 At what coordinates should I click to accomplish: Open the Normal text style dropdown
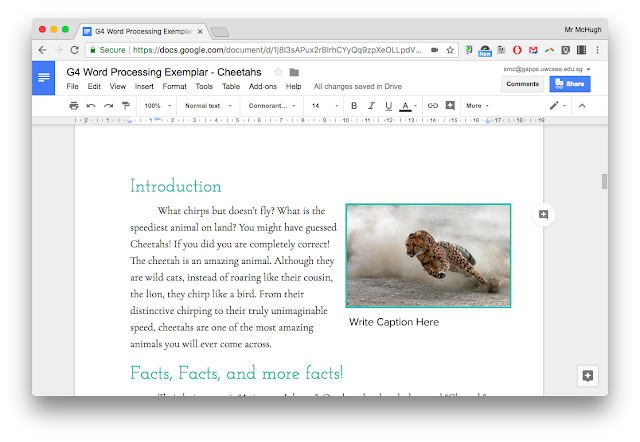coord(208,106)
